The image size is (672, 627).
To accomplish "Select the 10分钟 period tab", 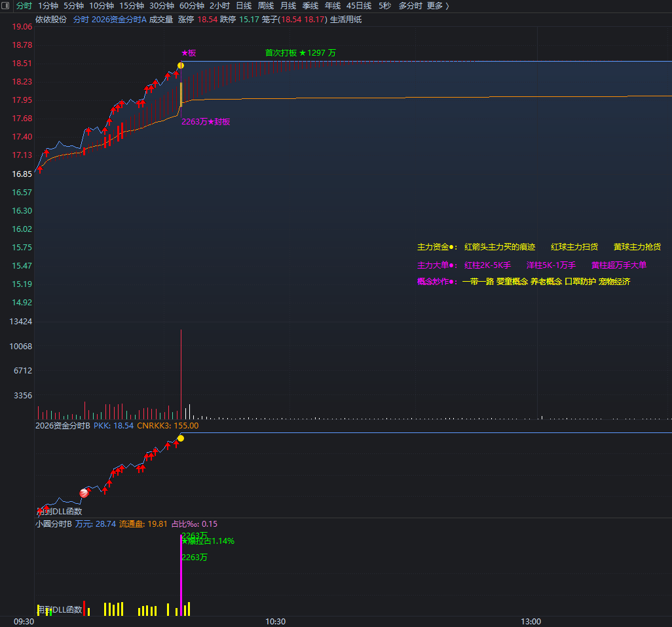I will point(102,6).
